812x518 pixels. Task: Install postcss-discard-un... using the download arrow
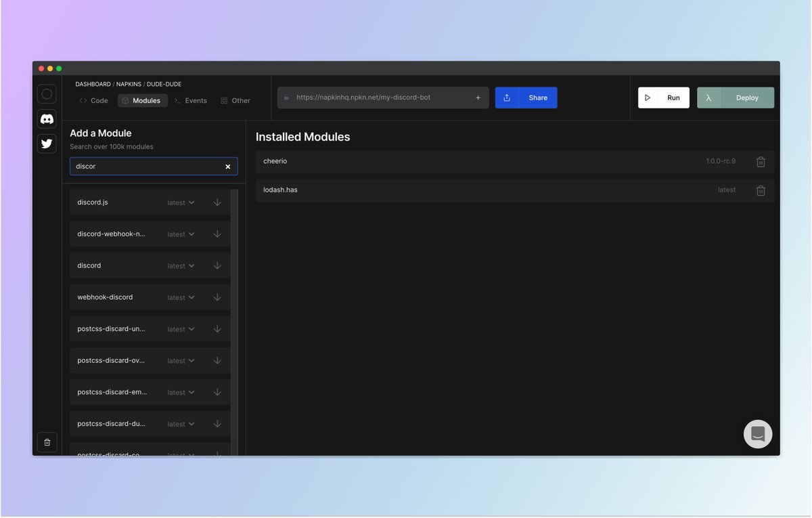click(217, 328)
